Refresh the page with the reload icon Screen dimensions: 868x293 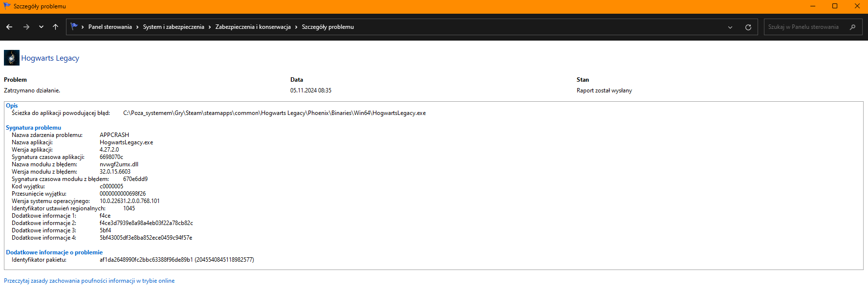click(748, 27)
